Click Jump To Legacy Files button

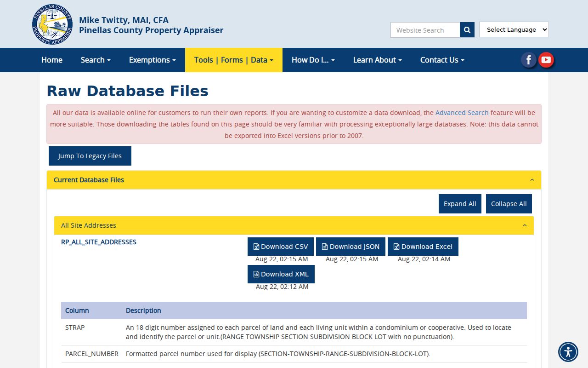[x=90, y=156]
